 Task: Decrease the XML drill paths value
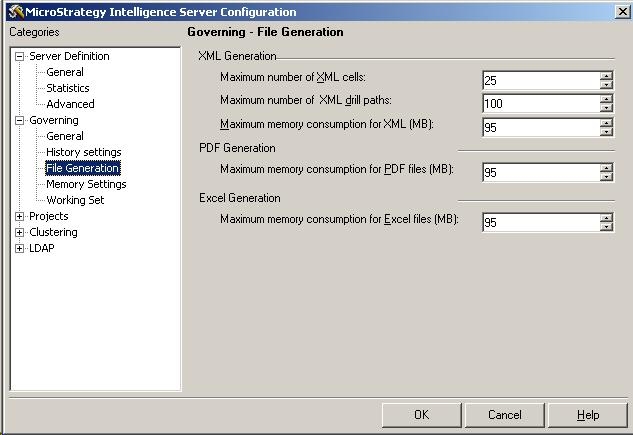pos(606,108)
